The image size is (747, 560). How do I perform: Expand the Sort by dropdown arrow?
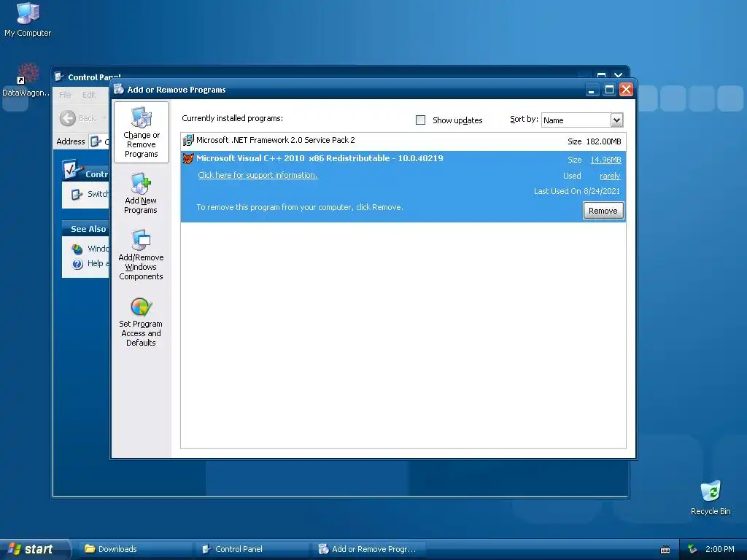pos(616,120)
